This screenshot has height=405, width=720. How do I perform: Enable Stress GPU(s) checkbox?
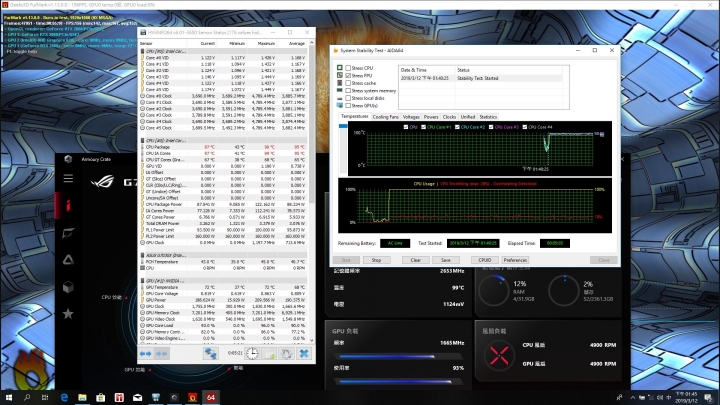tap(348, 106)
